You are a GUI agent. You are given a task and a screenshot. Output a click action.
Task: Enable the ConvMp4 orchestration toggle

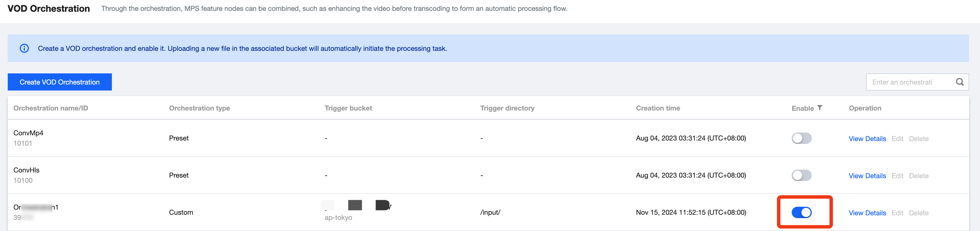point(801,138)
